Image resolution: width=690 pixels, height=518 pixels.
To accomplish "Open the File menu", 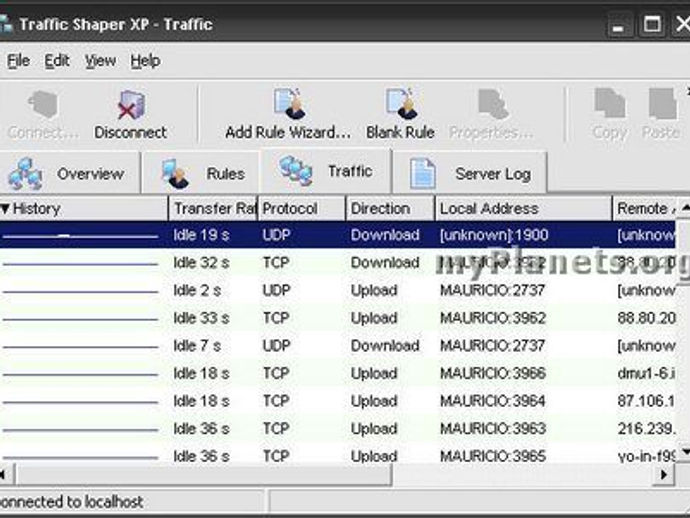I will pos(18,61).
